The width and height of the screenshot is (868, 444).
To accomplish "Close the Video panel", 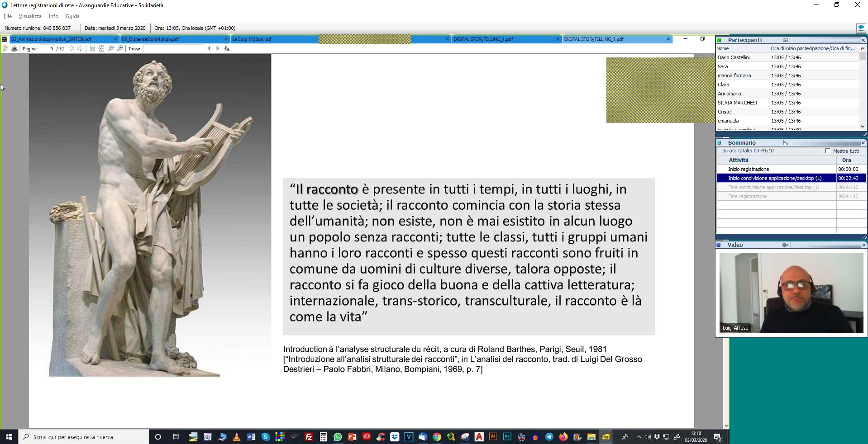I will pyautogui.click(x=863, y=245).
